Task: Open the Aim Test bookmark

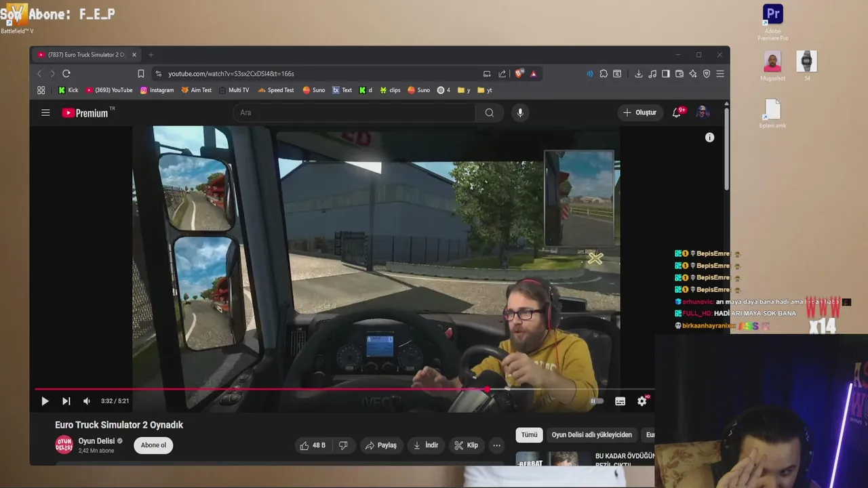Action: click(x=197, y=90)
